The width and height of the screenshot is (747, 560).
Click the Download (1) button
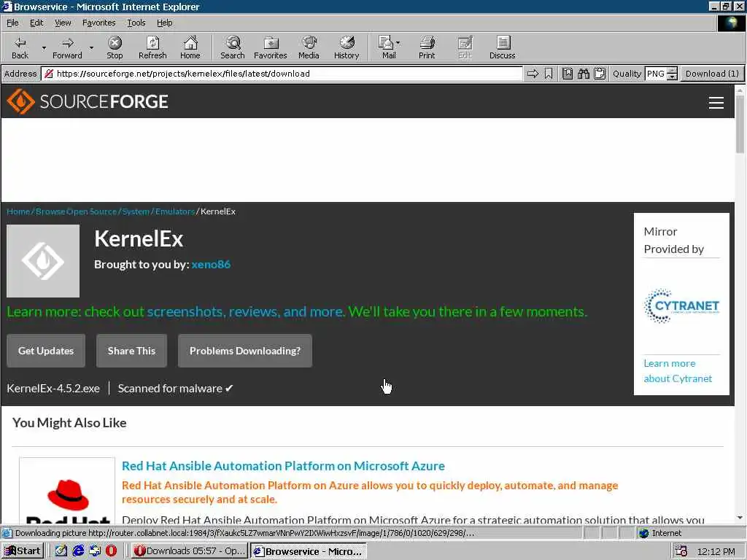tap(712, 74)
